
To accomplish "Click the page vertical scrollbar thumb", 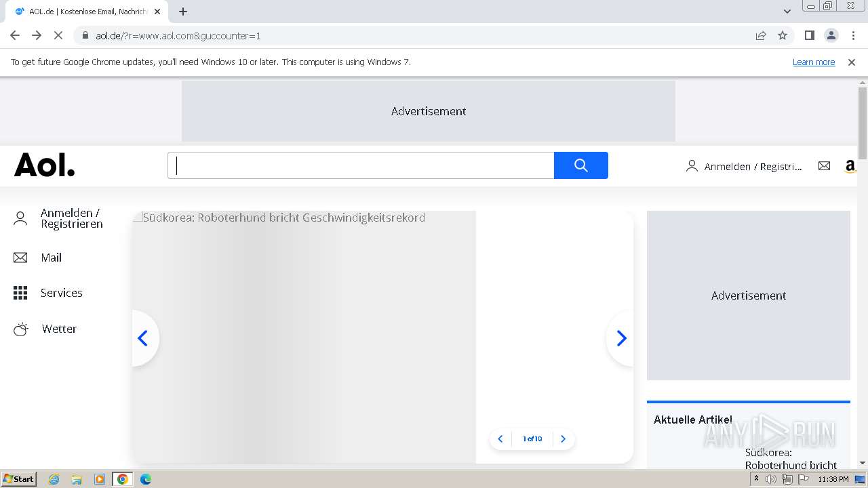I will 863,123.
